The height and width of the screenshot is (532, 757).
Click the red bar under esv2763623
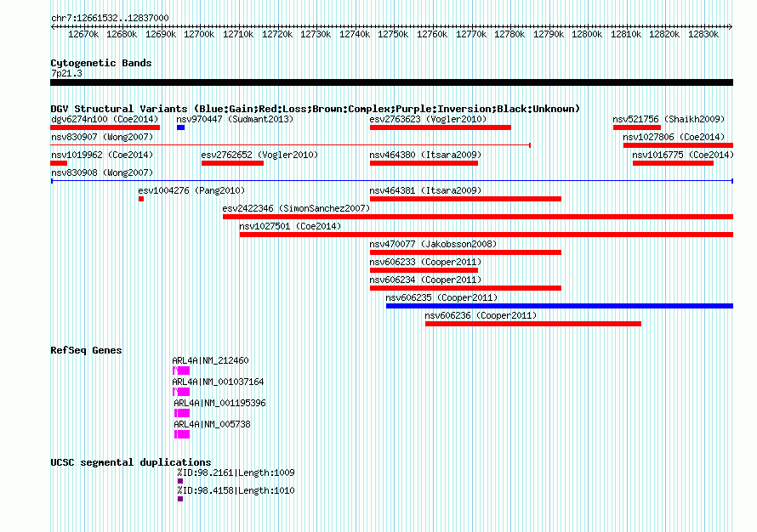[x=441, y=127]
